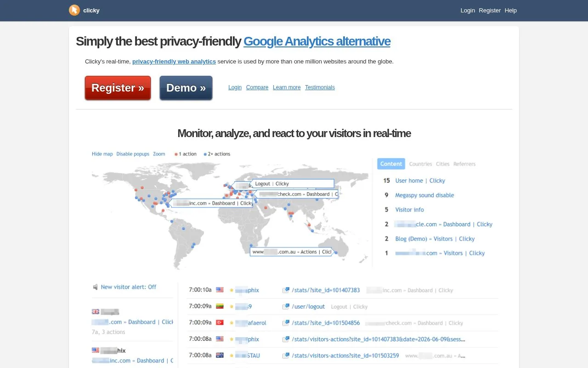
Task: Follow the Google Analytics alternative headline link
Action: [317, 41]
